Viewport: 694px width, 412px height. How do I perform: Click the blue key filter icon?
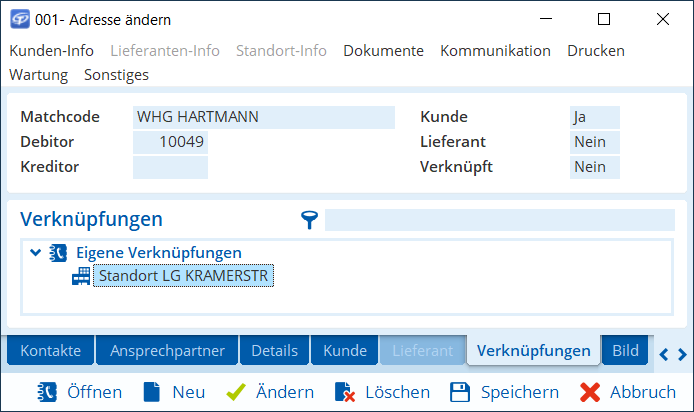tap(310, 220)
